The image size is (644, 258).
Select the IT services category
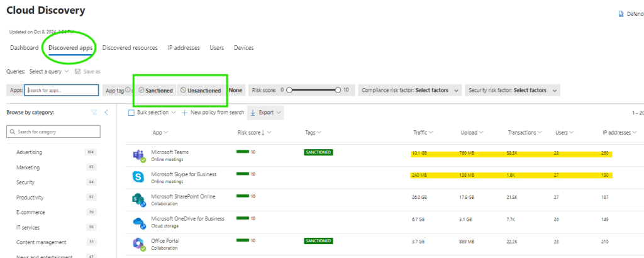coord(28,227)
